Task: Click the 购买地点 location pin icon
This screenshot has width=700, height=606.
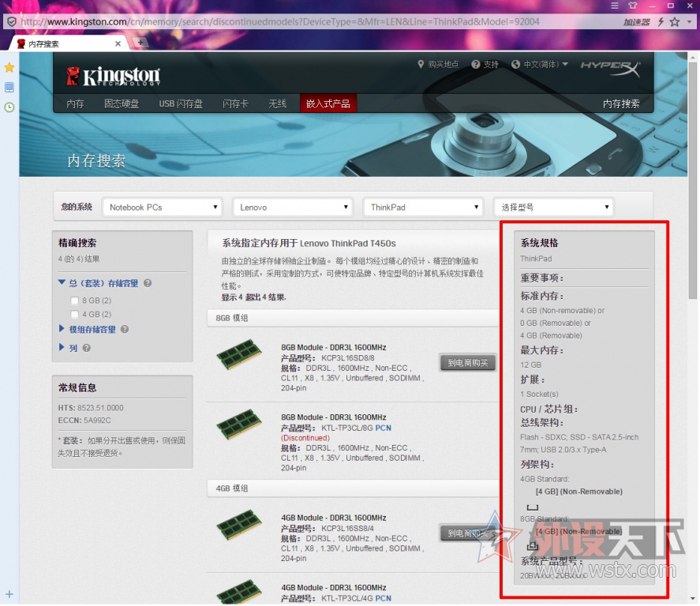Action: (421, 64)
